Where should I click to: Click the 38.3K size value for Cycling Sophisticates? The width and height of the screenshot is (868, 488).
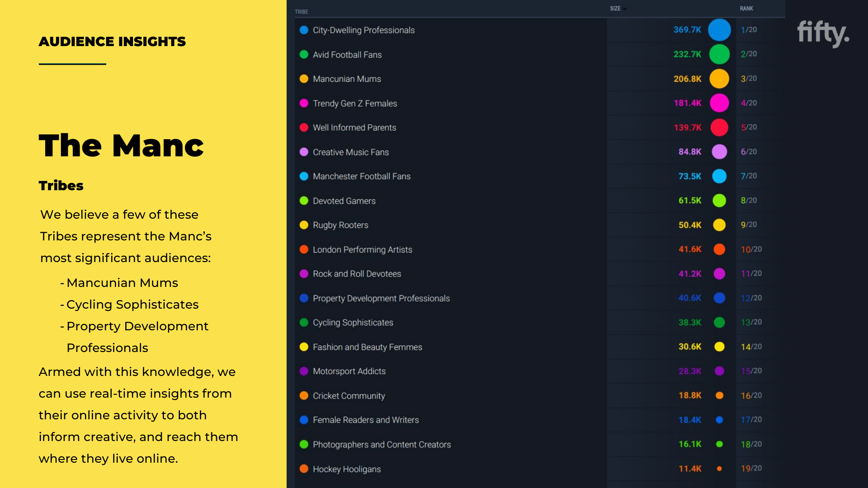coord(689,323)
